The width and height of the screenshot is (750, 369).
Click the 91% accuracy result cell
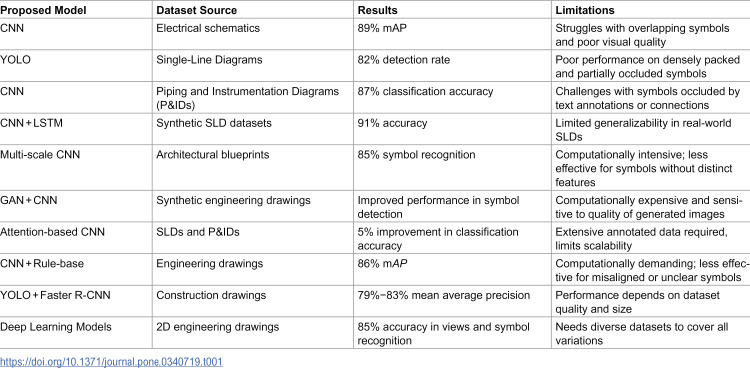coord(452,129)
